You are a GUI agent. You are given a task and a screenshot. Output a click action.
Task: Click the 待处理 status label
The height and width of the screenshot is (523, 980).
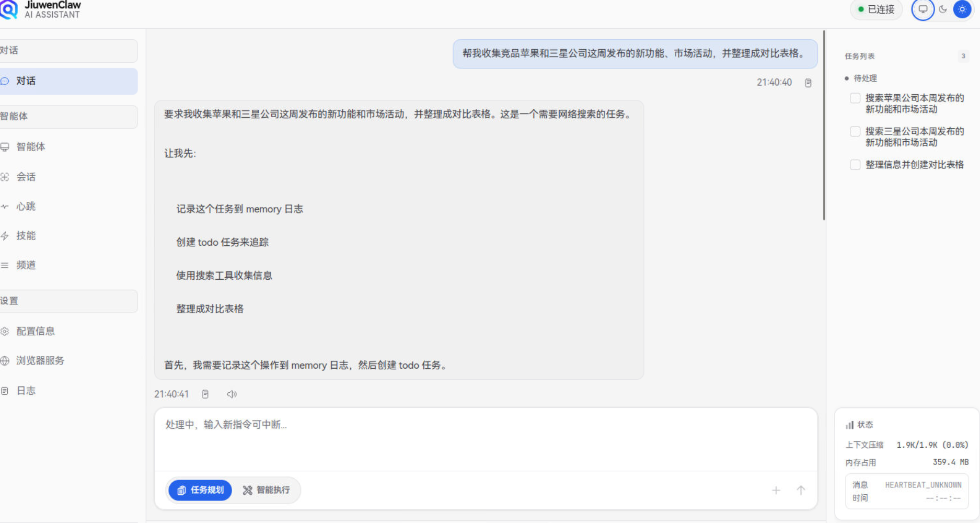(x=865, y=78)
